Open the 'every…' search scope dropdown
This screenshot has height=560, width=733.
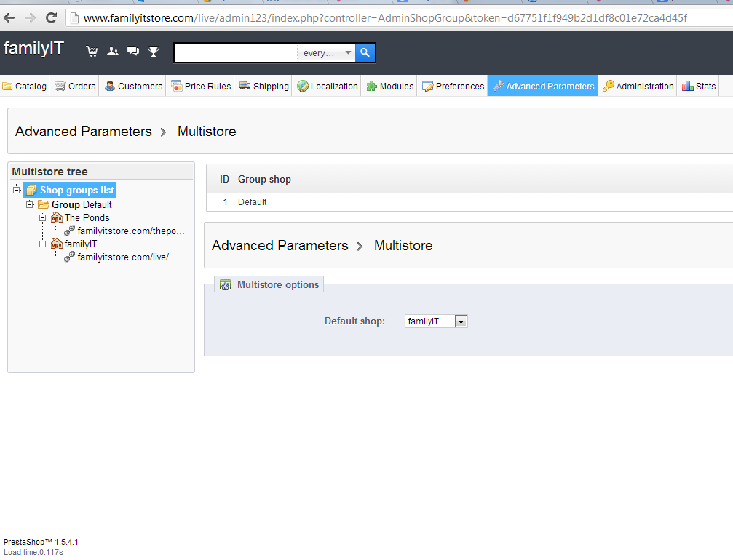tap(326, 53)
